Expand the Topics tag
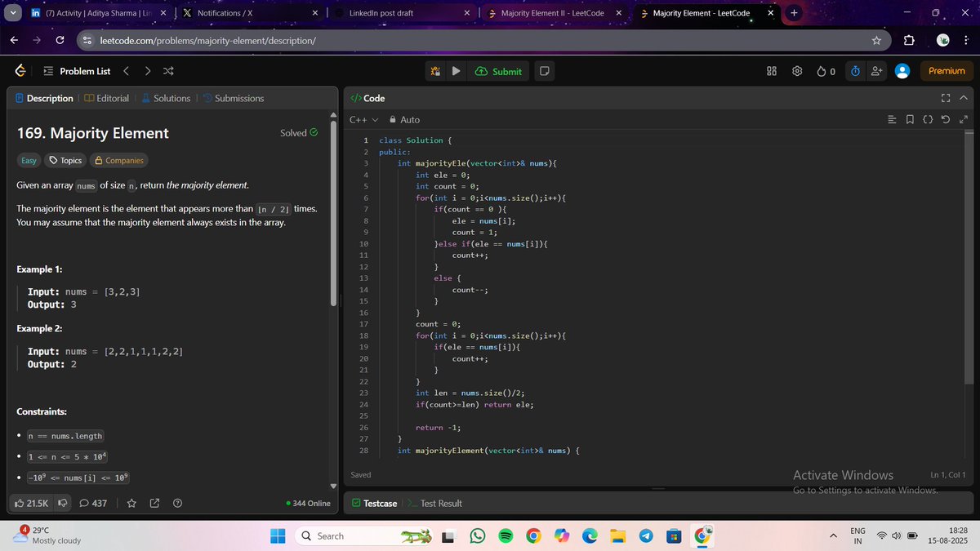 [66, 161]
